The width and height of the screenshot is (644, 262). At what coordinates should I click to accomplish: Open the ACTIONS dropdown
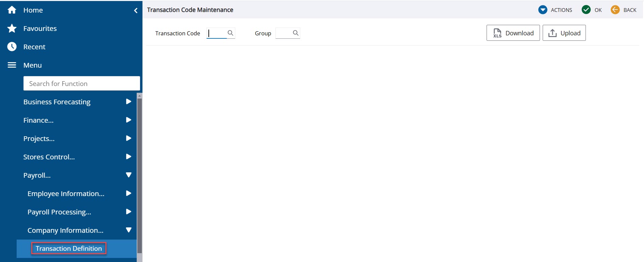pos(555,10)
